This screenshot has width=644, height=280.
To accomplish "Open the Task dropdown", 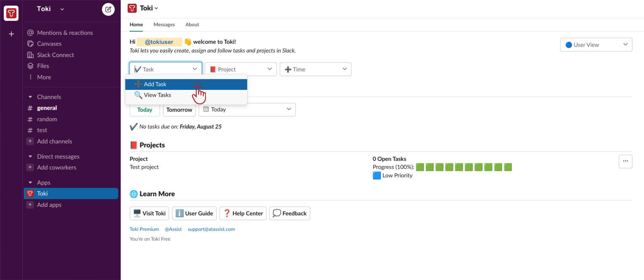I will coord(166,69).
